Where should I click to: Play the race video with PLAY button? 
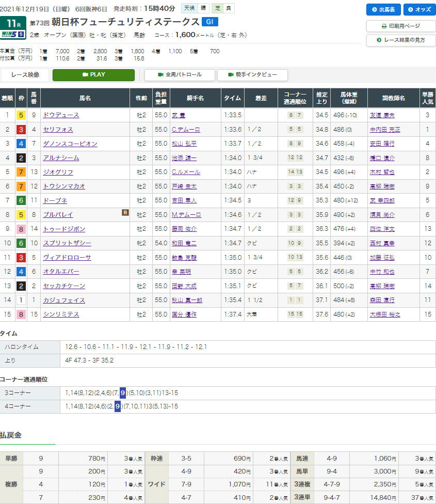coord(93,75)
